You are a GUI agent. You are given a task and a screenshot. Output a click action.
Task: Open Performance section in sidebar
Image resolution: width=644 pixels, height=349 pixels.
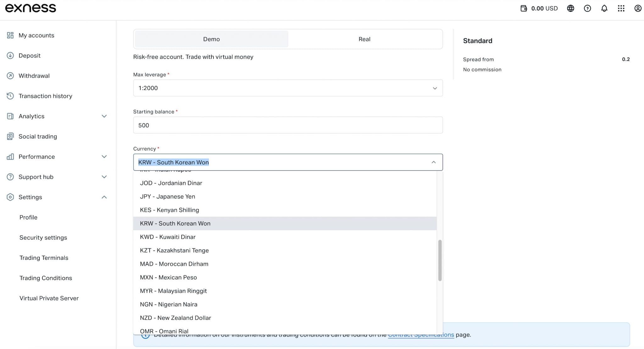(36, 157)
